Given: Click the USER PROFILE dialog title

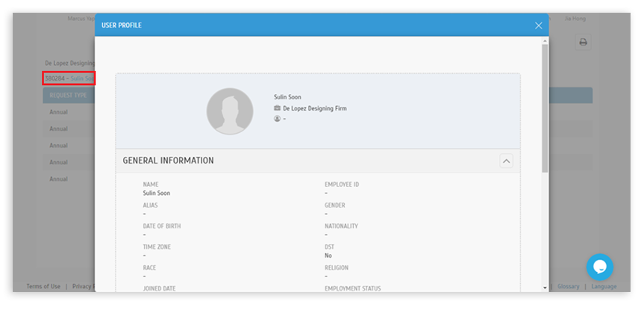Looking at the screenshot, I should click(x=122, y=25).
